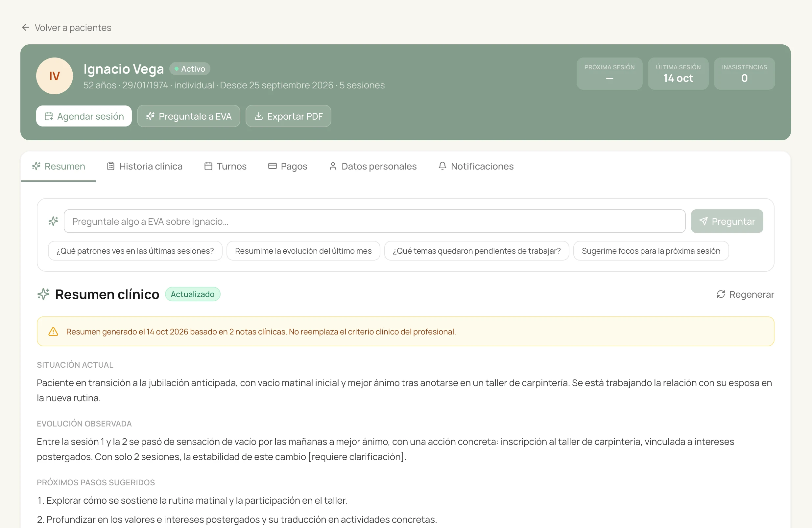This screenshot has width=812, height=528.
Task: Click the EVOLUCIÓN OBSERVADA heading
Action: click(x=84, y=423)
